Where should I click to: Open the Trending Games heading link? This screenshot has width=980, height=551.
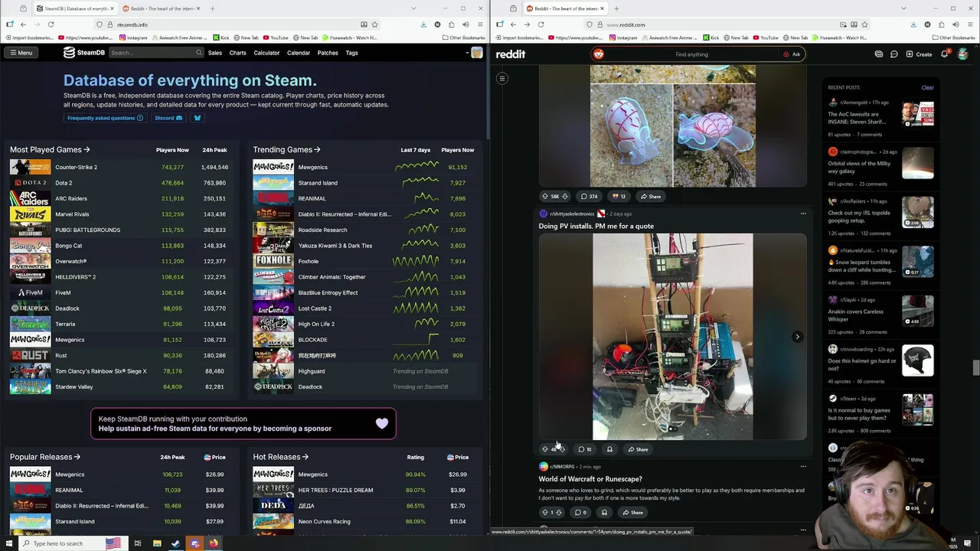pos(286,150)
